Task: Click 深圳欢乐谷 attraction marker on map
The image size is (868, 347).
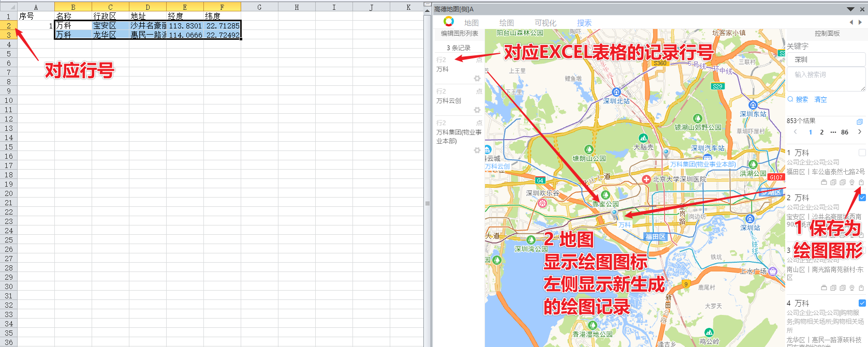Action: [x=542, y=203]
